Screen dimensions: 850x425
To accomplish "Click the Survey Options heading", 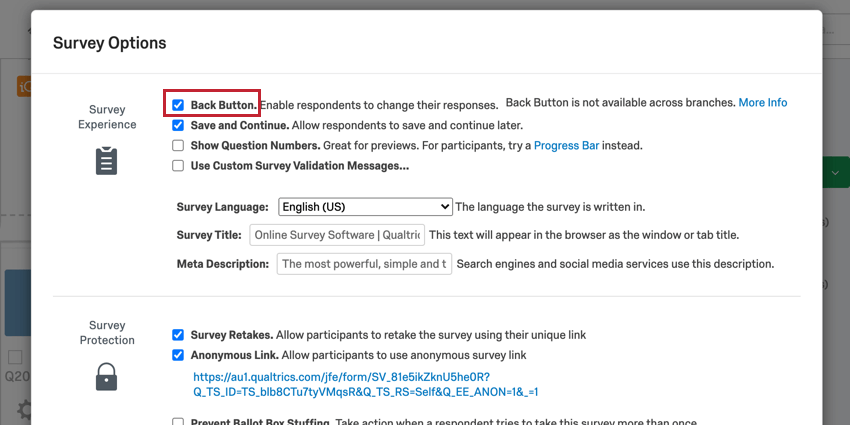I will pos(110,43).
